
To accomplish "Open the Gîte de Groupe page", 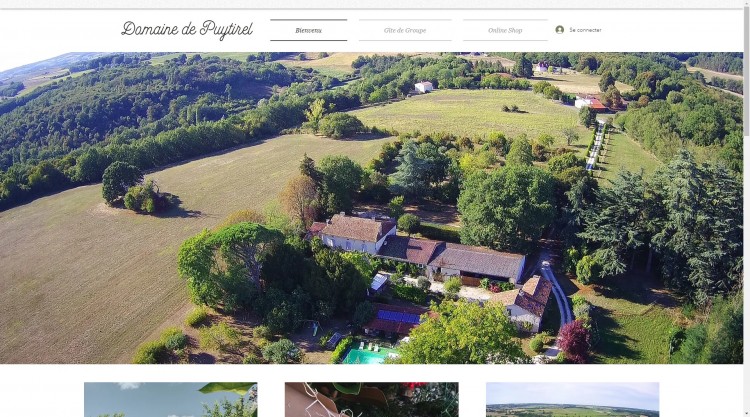I will coord(405,30).
